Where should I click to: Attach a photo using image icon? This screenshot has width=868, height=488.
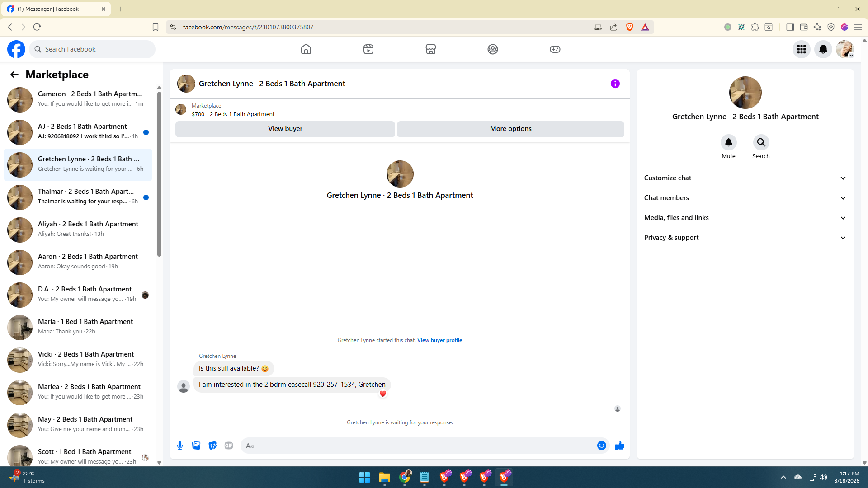196,446
